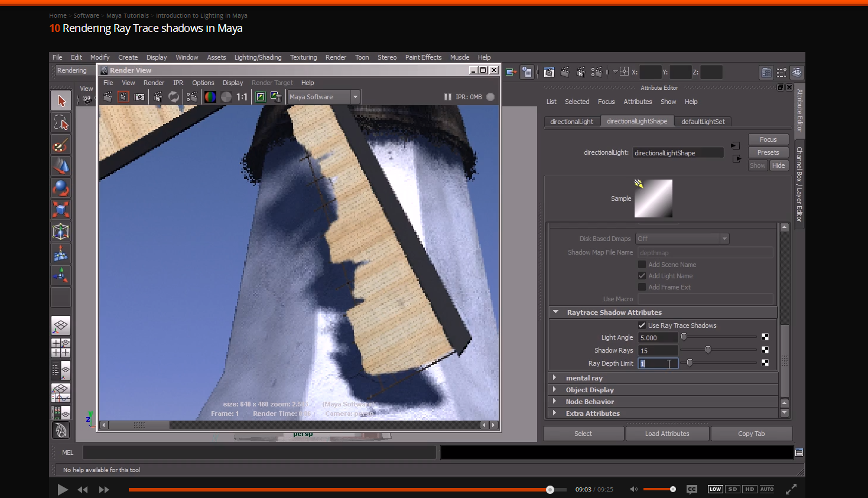The height and width of the screenshot is (498, 868).
Task: Toggle closed captions CC in video player
Action: click(x=692, y=489)
